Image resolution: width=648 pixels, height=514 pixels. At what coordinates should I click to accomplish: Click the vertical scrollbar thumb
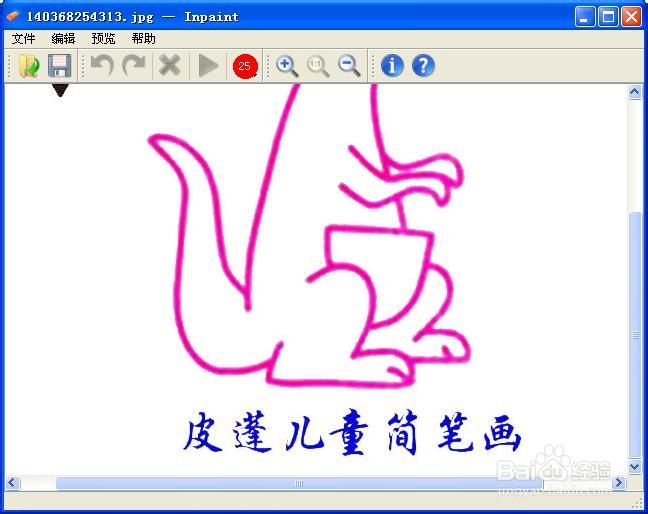[x=635, y=335]
